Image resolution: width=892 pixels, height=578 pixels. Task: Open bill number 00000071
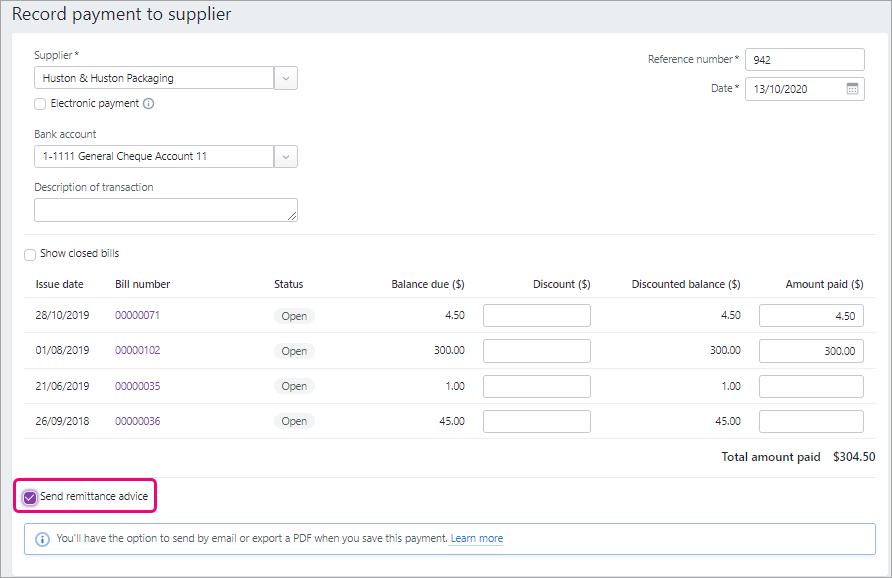137,316
